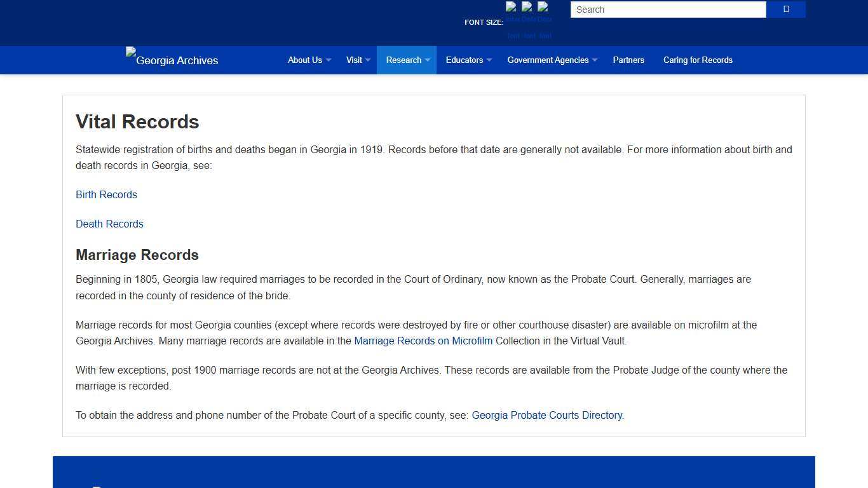Open the Caring for Records page
Viewport: 868px width, 488px height.
[x=698, y=60]
